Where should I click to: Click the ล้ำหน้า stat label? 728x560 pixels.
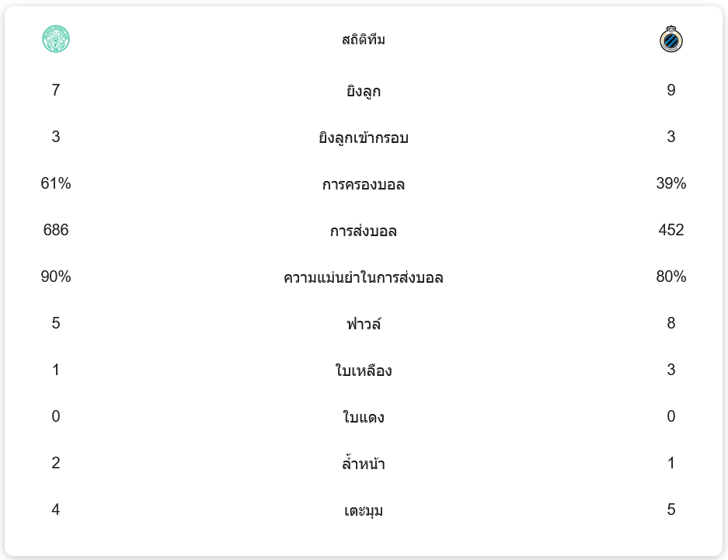click(364, 464)
